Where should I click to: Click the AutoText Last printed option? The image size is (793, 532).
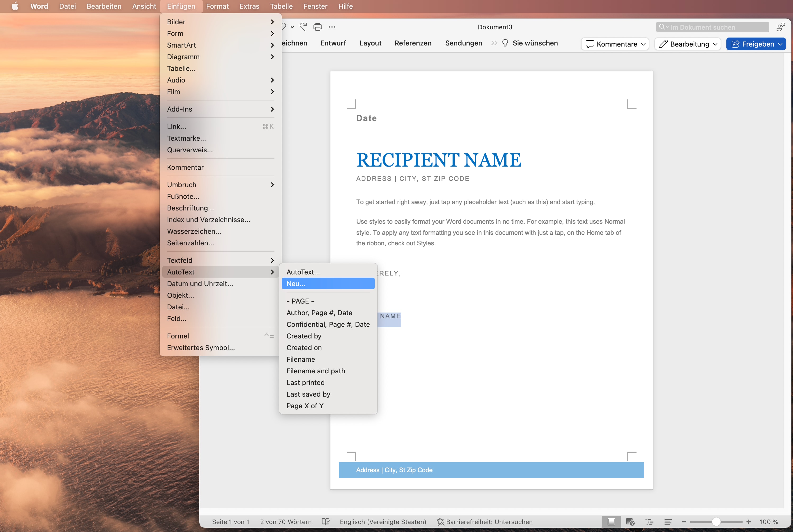tap(305, 382)
